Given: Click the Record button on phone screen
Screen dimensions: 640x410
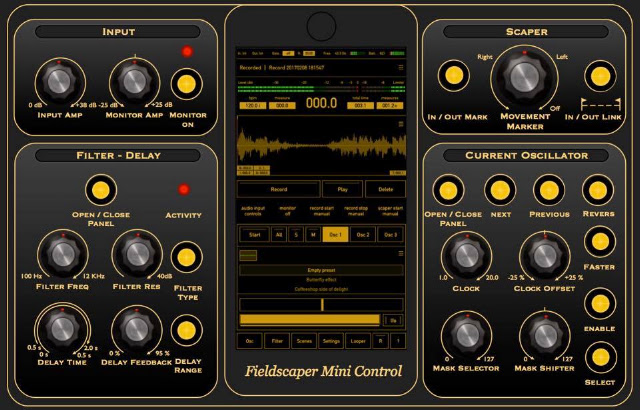Looking at the screenshot, I should click(x=279, y=189).
